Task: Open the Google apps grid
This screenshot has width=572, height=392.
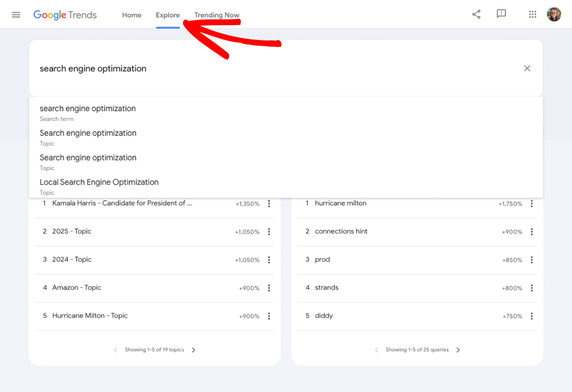Action: click(533, 14)
